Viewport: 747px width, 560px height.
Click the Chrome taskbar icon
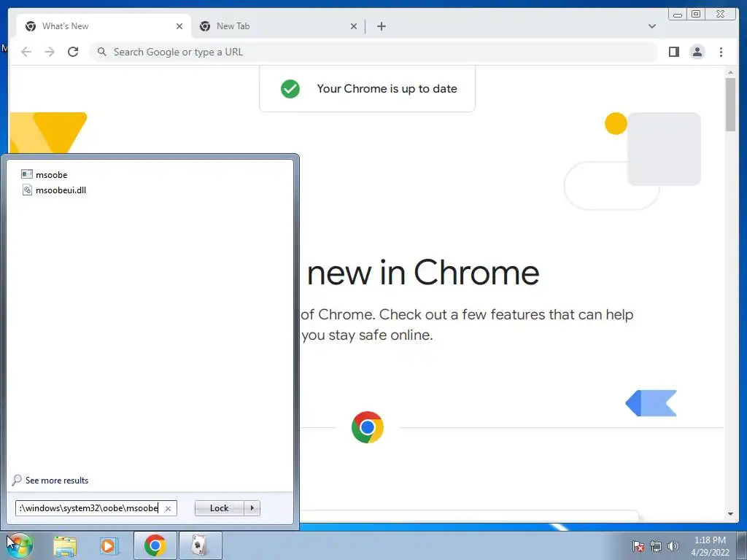155,545
